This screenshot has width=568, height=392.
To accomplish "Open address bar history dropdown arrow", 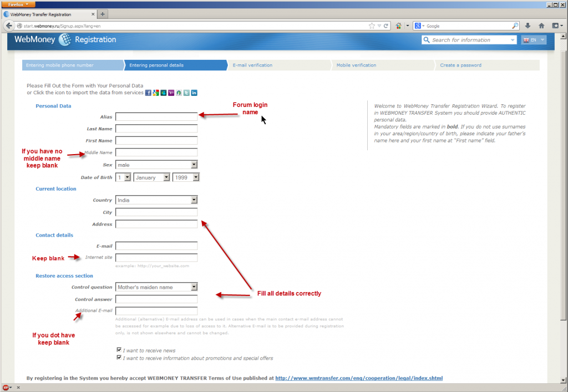I will [x=379, y=26].
